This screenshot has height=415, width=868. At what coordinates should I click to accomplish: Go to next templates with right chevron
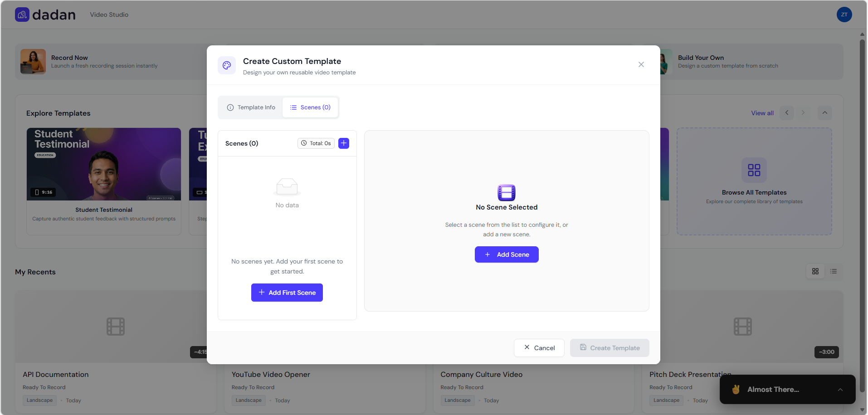coord(803,113)
